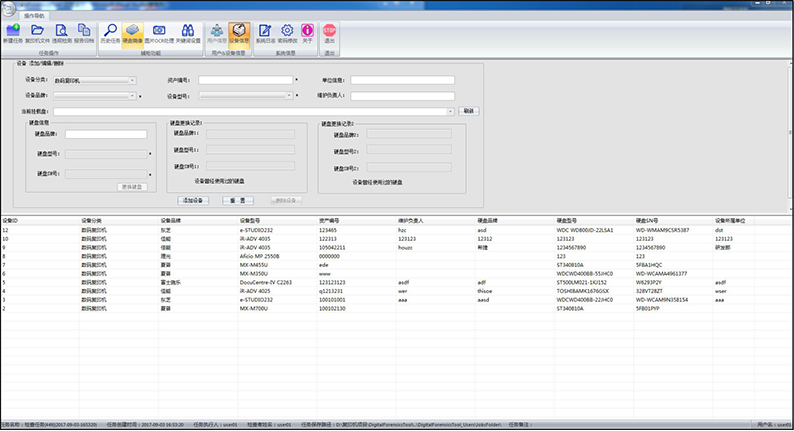794x431 pixels.
Task: Click serial number WD-WMAM9CSR5387
Action: click(x=662, y=230)
